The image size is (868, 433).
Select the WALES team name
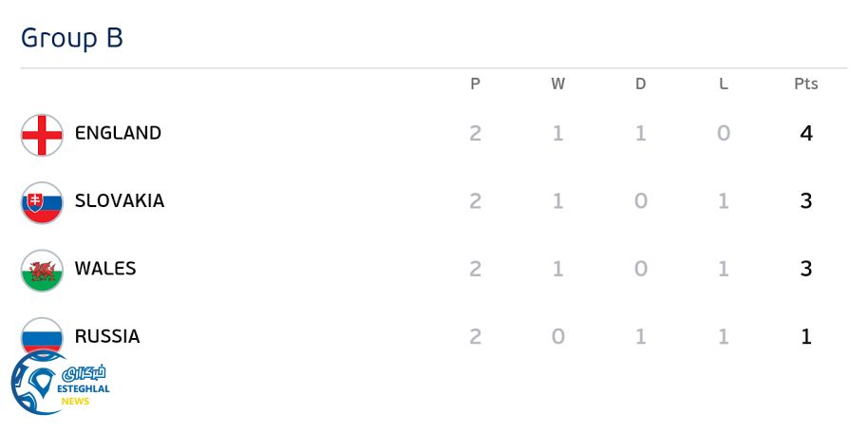(x=105, y=269)
